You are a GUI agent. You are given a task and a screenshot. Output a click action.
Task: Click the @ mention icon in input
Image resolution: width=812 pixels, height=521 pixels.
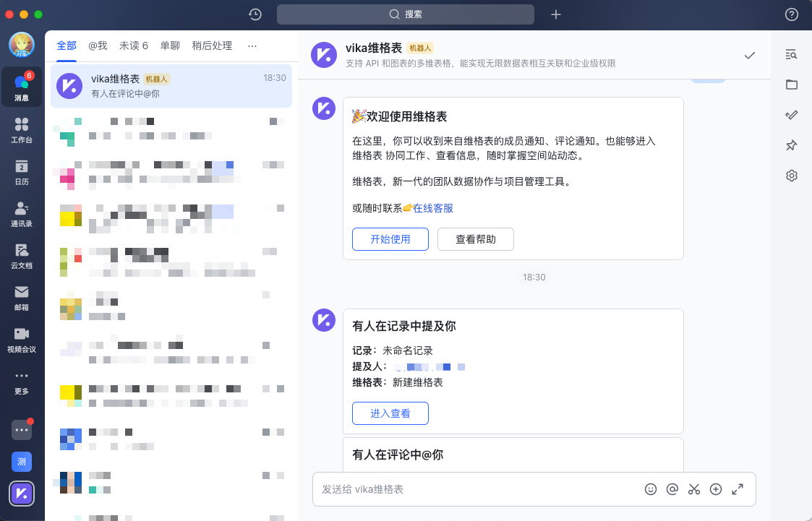click(672, 489)
